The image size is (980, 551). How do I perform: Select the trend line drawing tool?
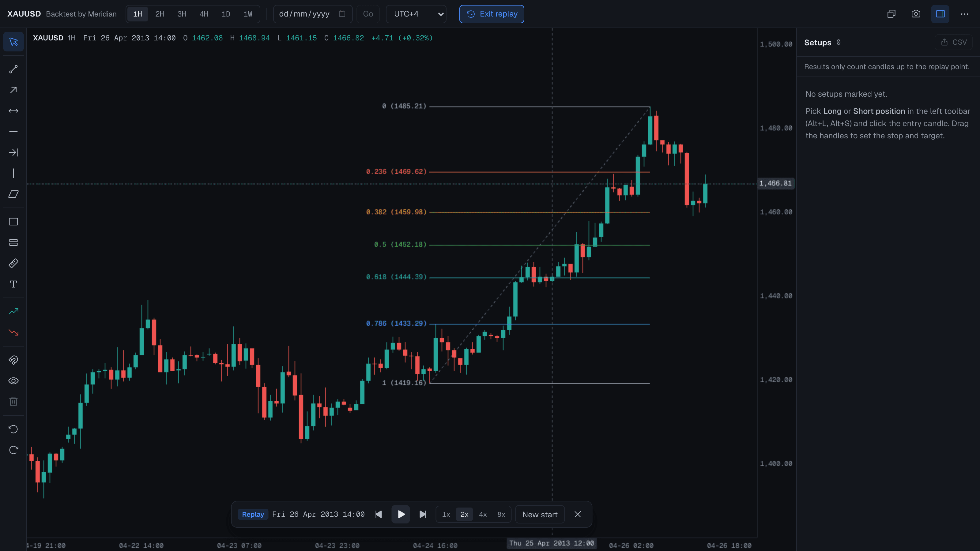(x=13, y=69)
